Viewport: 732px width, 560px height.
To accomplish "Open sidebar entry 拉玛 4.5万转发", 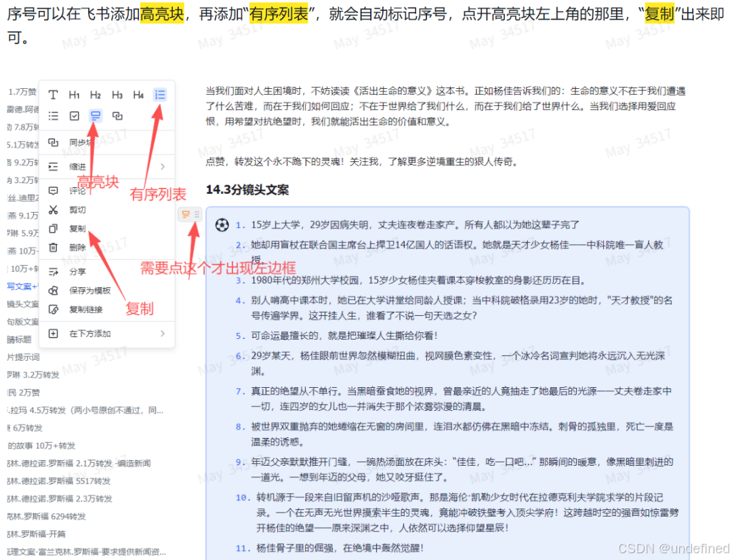I will click(x=85, y=411).
